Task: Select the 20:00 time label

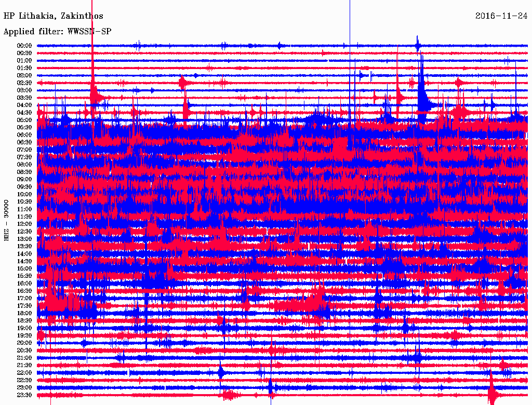Action: coord(24,343)
